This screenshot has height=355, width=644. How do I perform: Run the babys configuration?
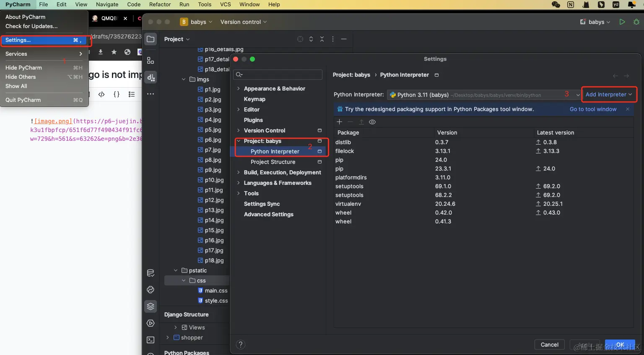pyautogui.click(x=622, y=22)
